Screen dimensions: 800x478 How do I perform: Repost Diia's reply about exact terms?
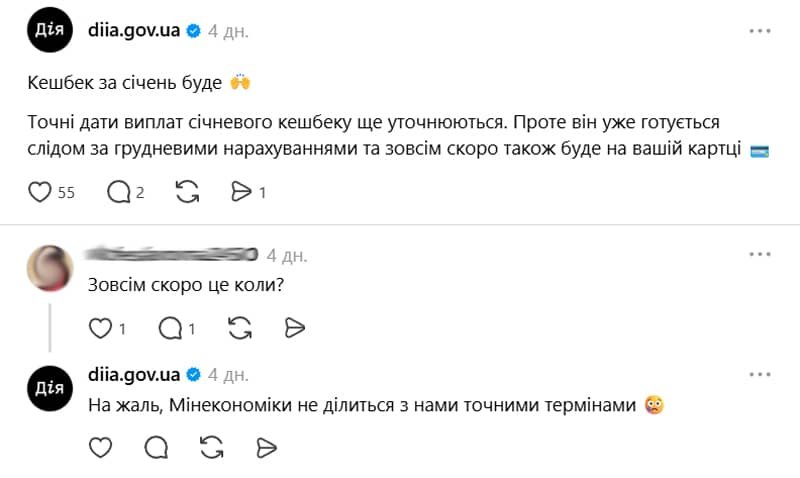(211, 447)
